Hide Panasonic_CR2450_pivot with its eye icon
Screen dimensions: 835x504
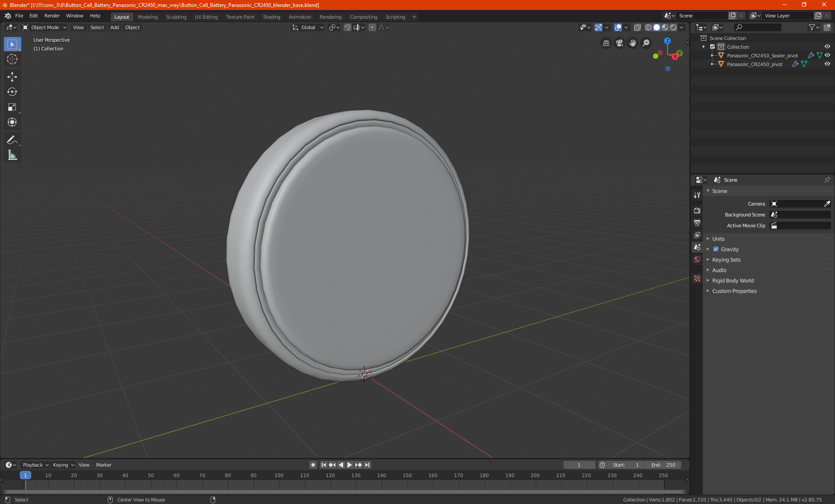click(827, 64)
